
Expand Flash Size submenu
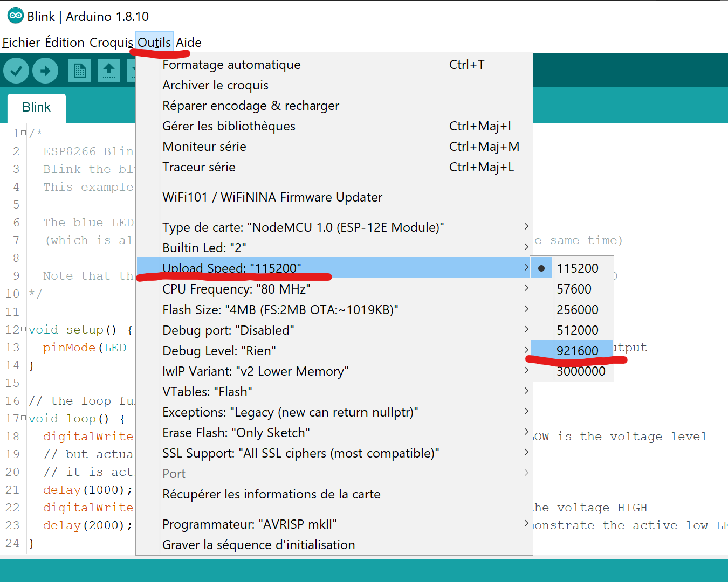(334, 309)
